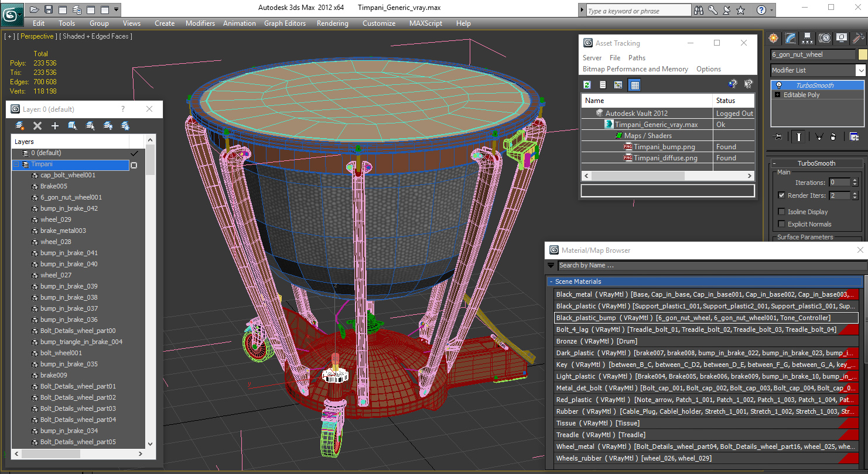Open the Paths menu in Asset Tracking
This screenshot has height=474, width=868.
(637, 58)
